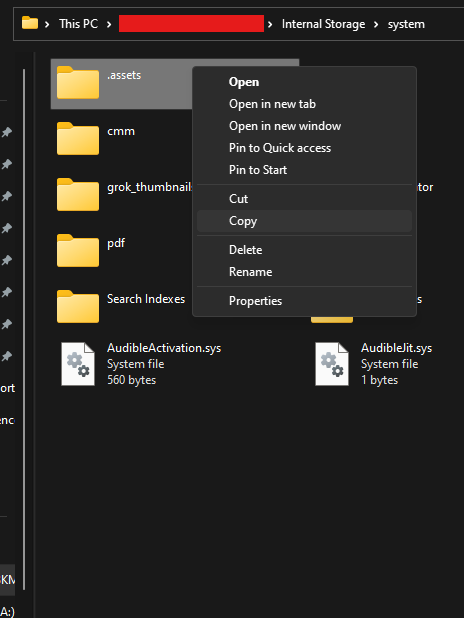The image size is (464, 618).
Task: Expand the chevron before Internal Storage
Action: tap(270, 24)
